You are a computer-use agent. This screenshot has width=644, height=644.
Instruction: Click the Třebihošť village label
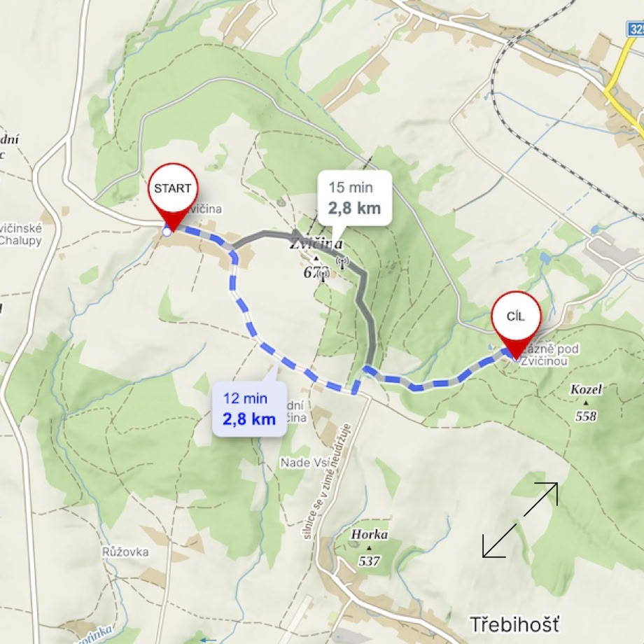514,624
